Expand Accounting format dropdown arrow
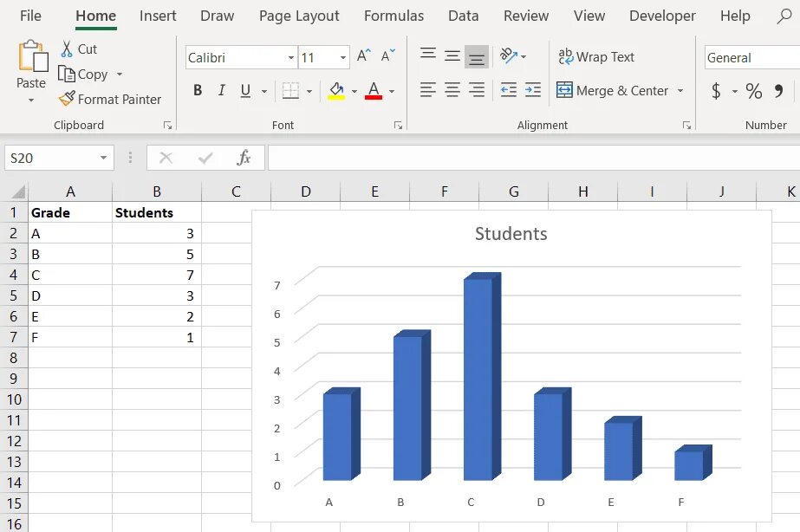 [x=735, y=92]
